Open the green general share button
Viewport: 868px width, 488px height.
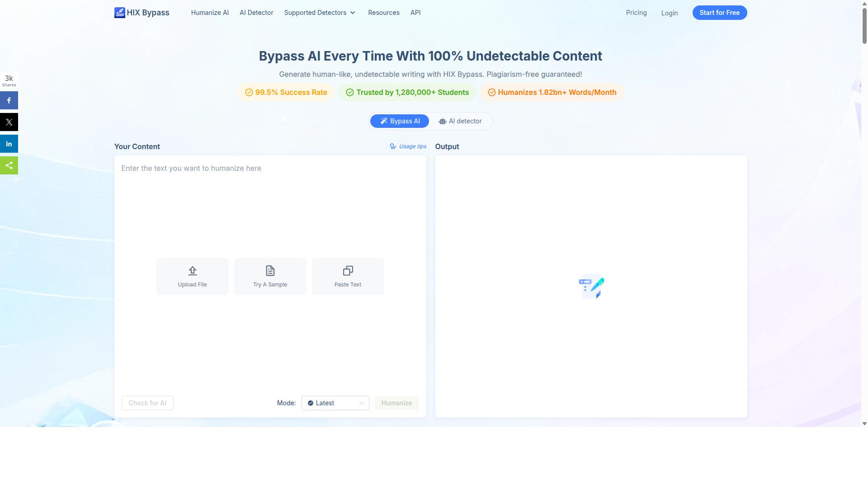tap(9, 165)
